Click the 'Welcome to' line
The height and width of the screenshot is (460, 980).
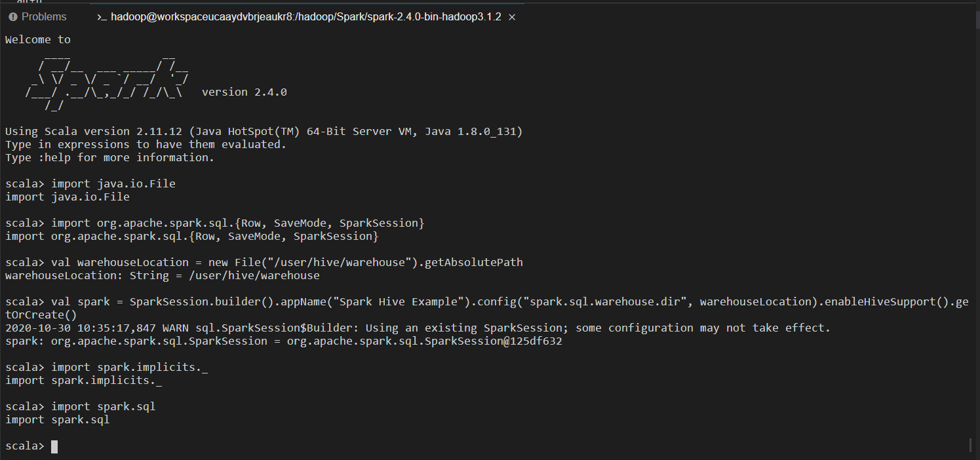pos(38,39)
